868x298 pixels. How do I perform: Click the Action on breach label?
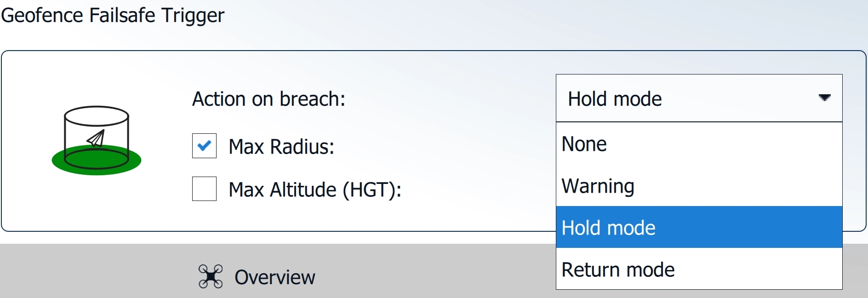tap(268, 99)
